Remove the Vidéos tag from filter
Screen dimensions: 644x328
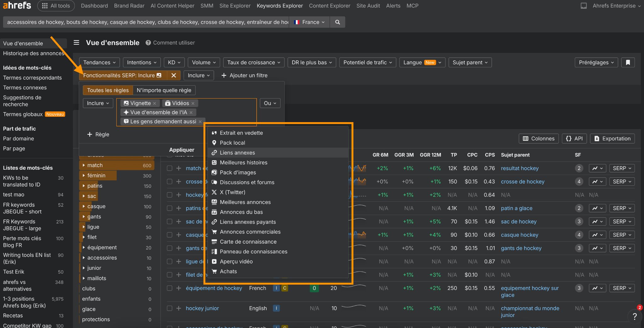(x=193, y=103)
